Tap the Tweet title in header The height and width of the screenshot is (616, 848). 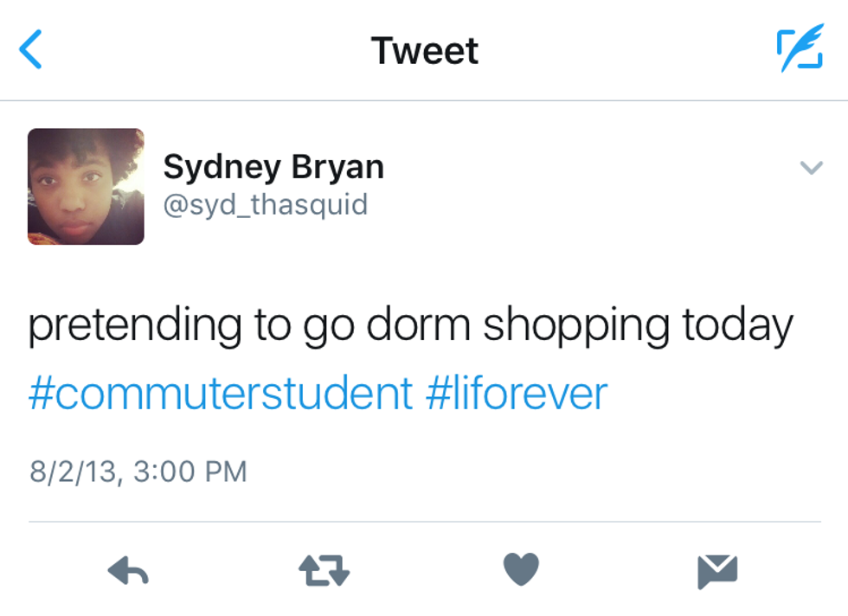click(x=424, y=50)
